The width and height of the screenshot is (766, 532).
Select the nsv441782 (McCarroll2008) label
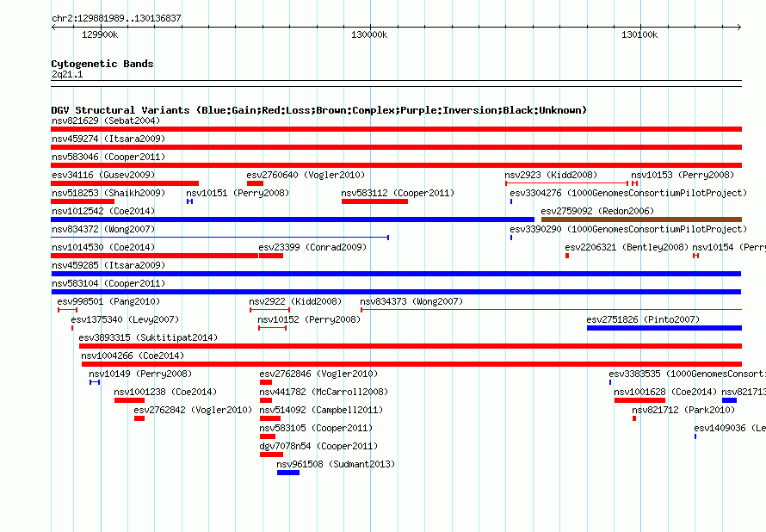[324, 392]
